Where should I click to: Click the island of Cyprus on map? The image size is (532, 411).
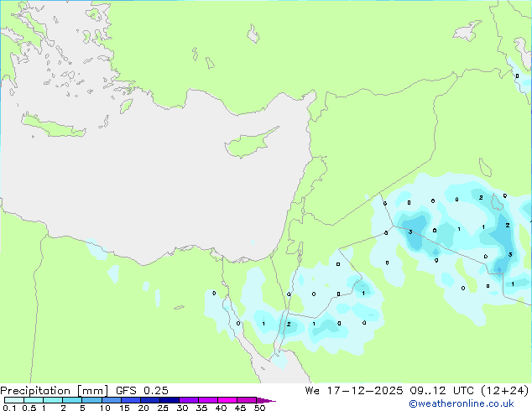point(248,144)
